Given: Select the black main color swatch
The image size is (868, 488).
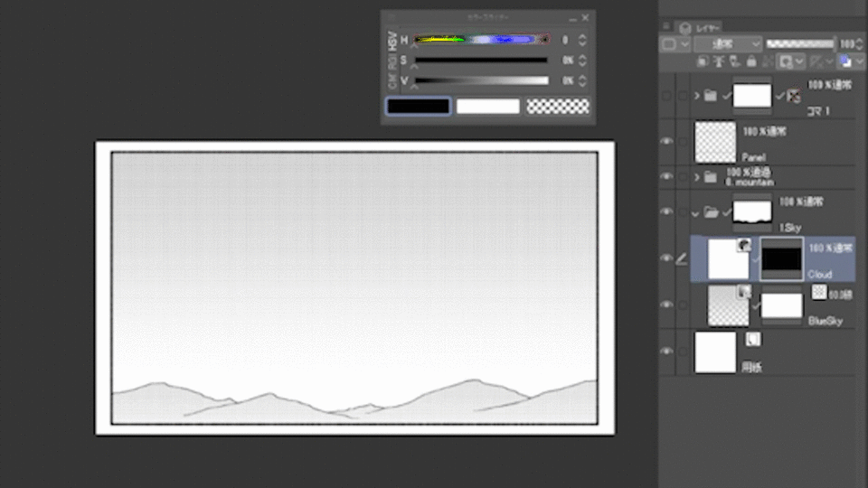Looking at the screenshot, I should click(x=418, y=106).
